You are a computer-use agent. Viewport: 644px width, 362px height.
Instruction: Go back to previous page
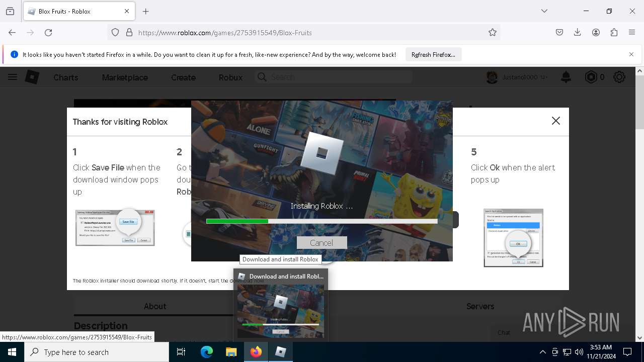(x=12, y=32)
